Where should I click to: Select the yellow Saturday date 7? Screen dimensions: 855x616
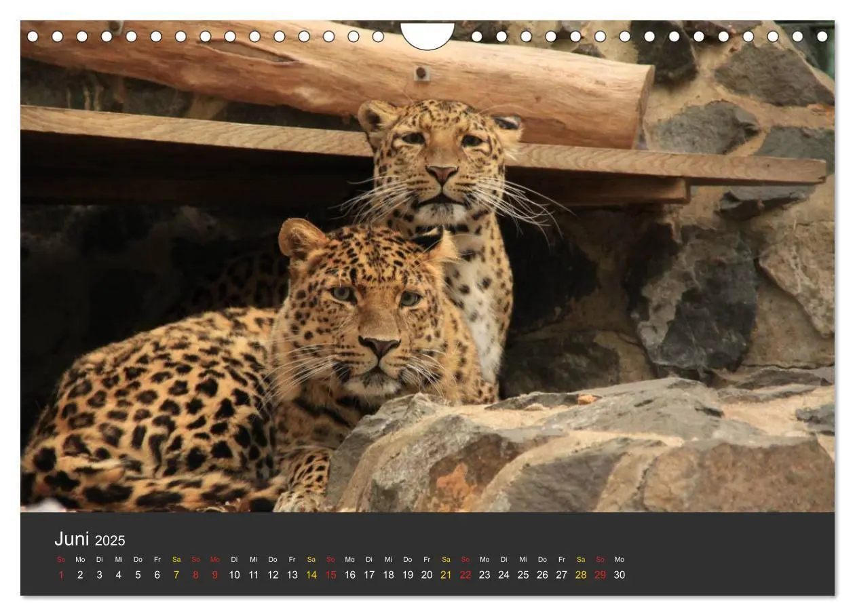(176, 575)
